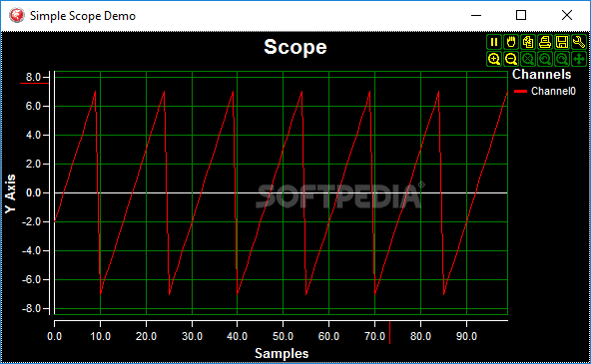
Task: Click the red Channel0 legend swatch
Action: coord(520,91)
